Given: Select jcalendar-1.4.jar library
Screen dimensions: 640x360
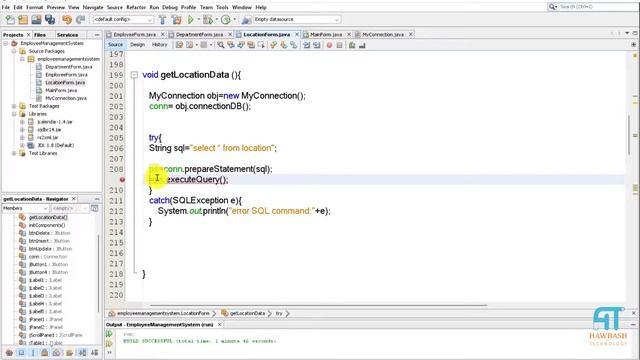Looking at the screenshot, I should 55,122.
